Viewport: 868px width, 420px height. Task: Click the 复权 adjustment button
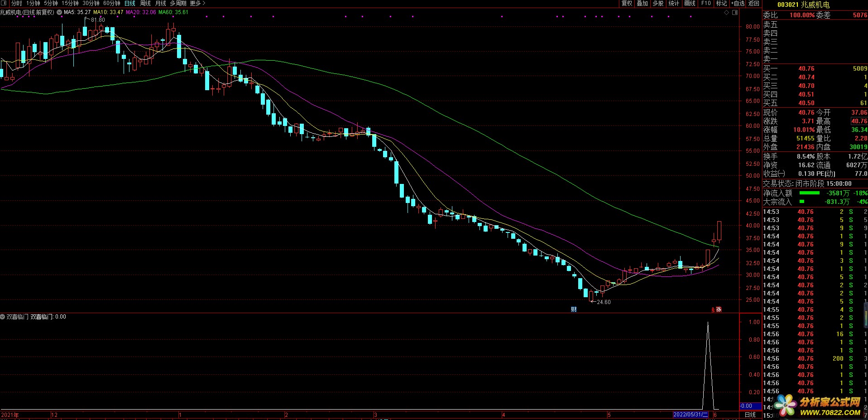coord(627,3)
